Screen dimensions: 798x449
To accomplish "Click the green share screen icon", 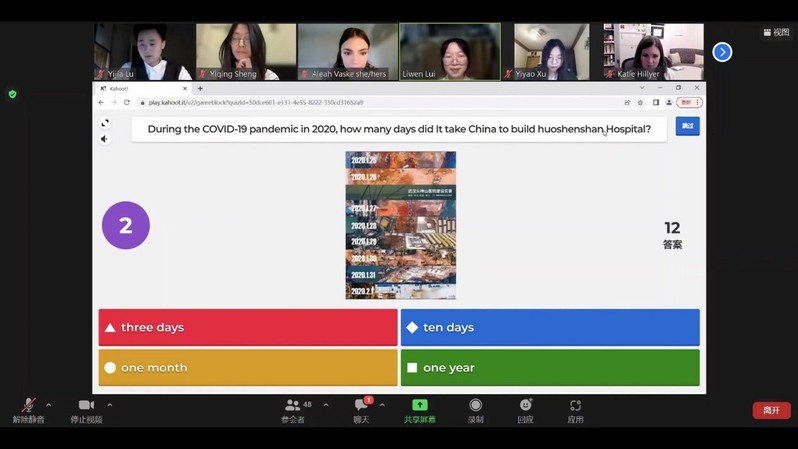I will (x=420, y=405).
